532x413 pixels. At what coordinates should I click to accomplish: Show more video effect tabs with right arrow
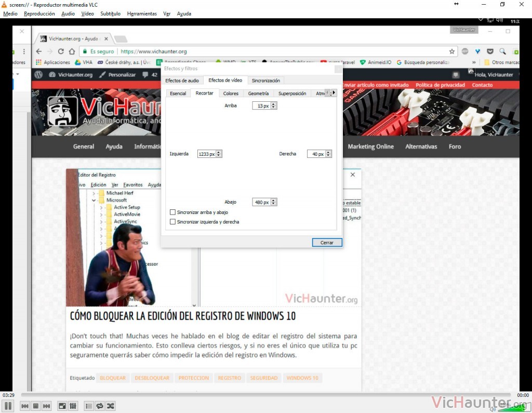click(334, 92)
